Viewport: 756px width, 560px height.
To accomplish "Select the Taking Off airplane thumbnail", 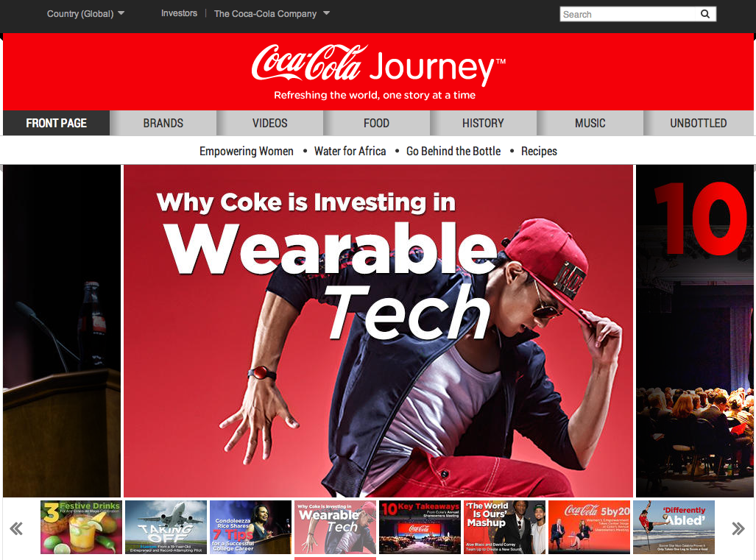I will [166, 527].
